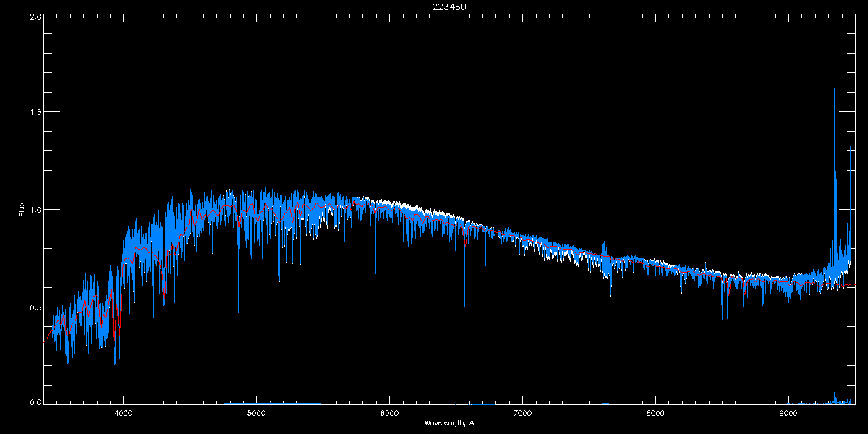Image resolution: width=868 pixels, height=434 pixels.
Task: Click the 7000 wavelength tick label
Action: 522,413
